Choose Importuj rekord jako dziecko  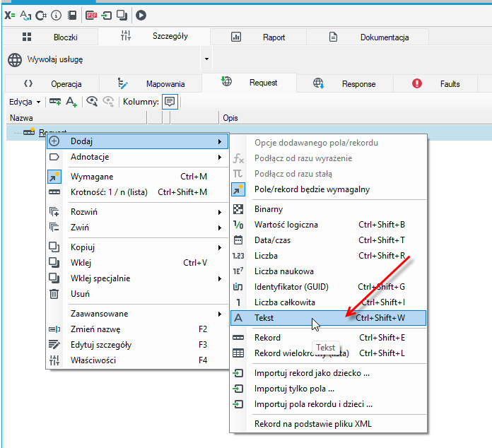[328, 373]
